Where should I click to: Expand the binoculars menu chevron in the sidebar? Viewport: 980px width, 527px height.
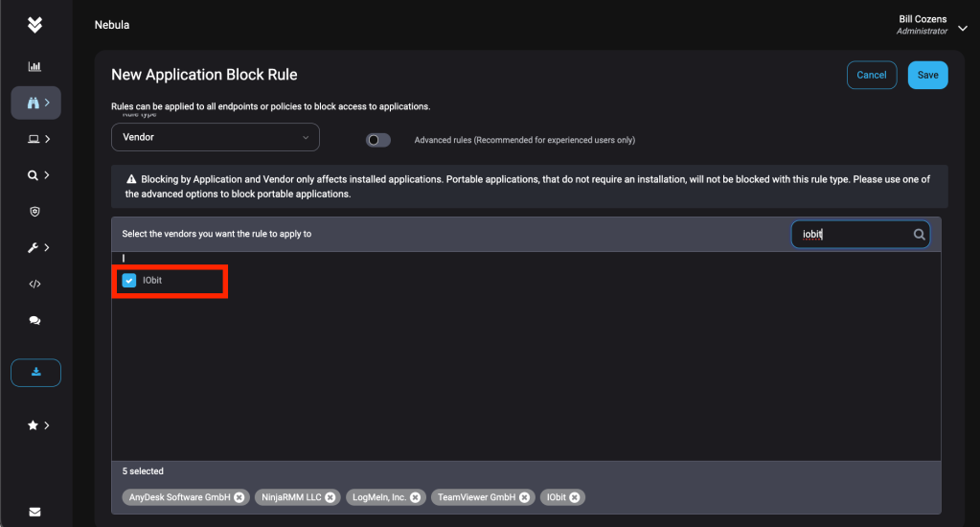coord(47,103)
